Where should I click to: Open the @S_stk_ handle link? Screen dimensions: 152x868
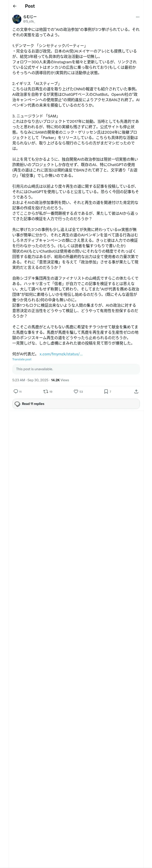29,21
